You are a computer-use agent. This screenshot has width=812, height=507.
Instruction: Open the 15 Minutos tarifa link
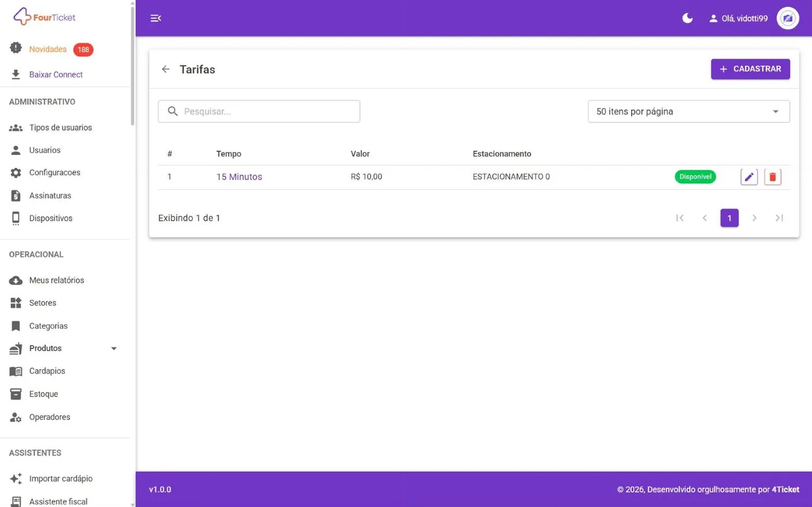tap(239, 177)
